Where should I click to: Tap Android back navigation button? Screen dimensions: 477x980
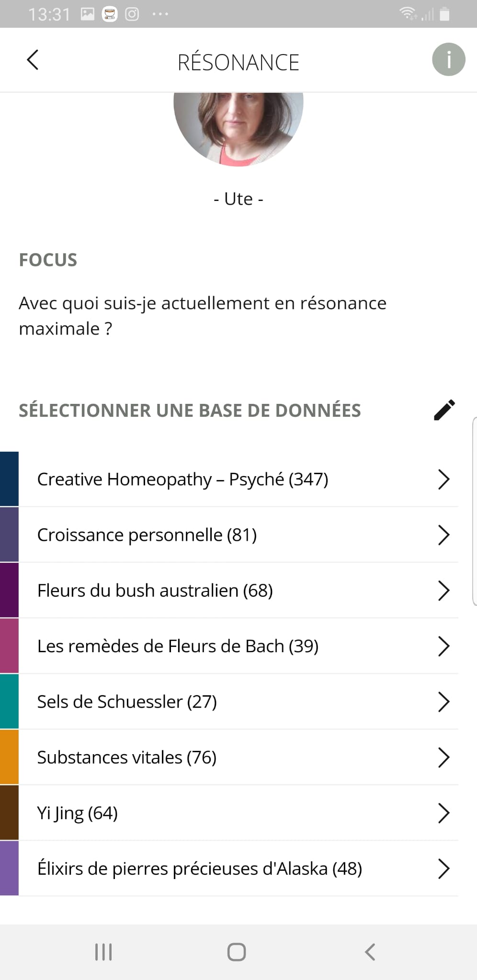[370, 952]
